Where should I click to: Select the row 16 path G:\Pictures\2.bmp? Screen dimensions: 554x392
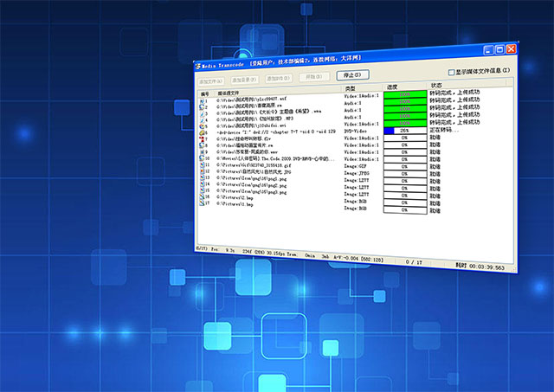pos(235,197)
